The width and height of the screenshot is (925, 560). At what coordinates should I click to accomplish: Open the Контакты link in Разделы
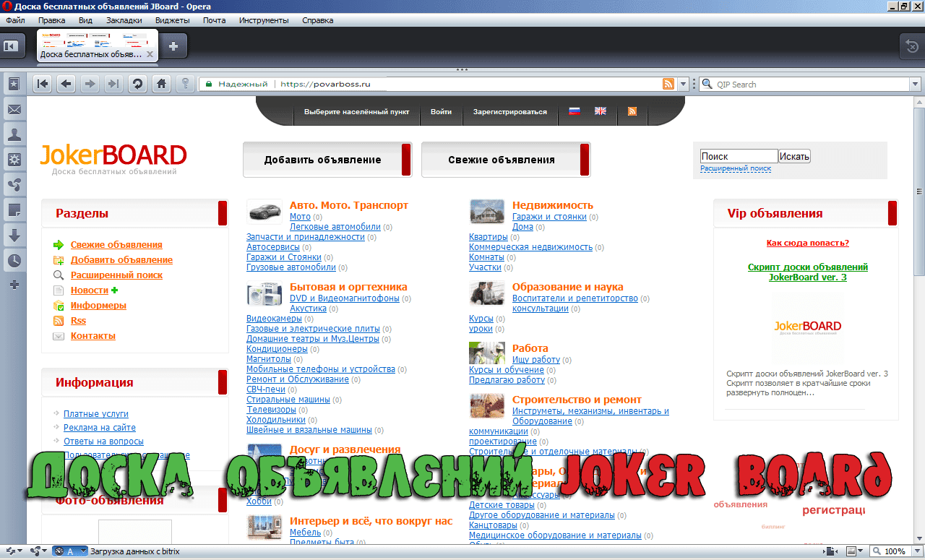click(x=93, y=336)
